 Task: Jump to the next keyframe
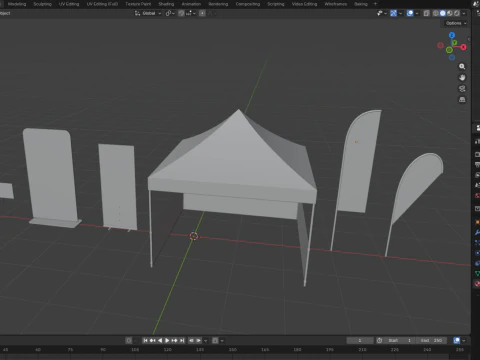175,340
